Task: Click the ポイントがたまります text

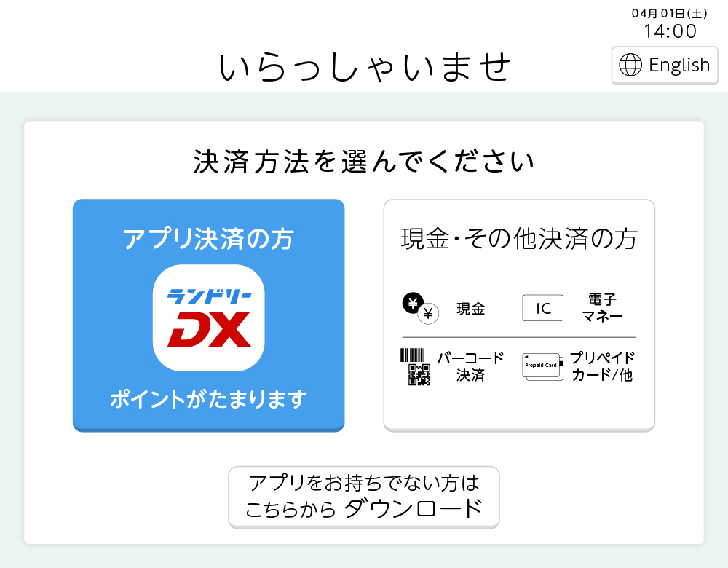Action: click(x=208, y=399)
